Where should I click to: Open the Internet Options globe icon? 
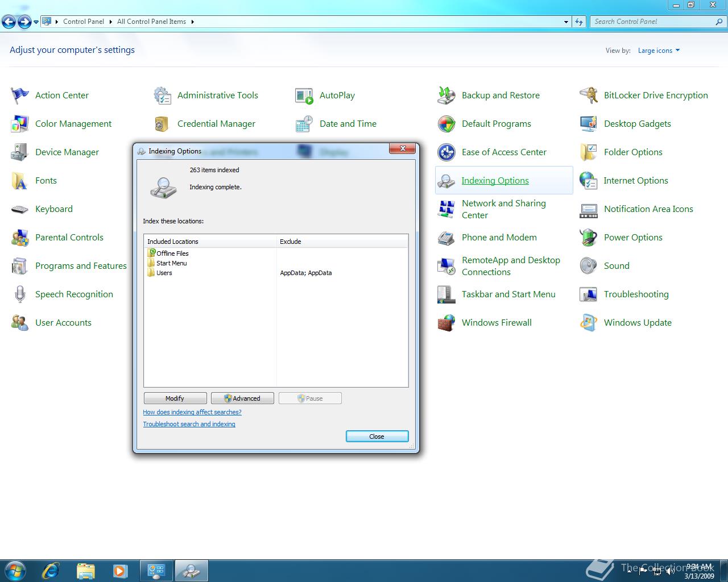589,181
